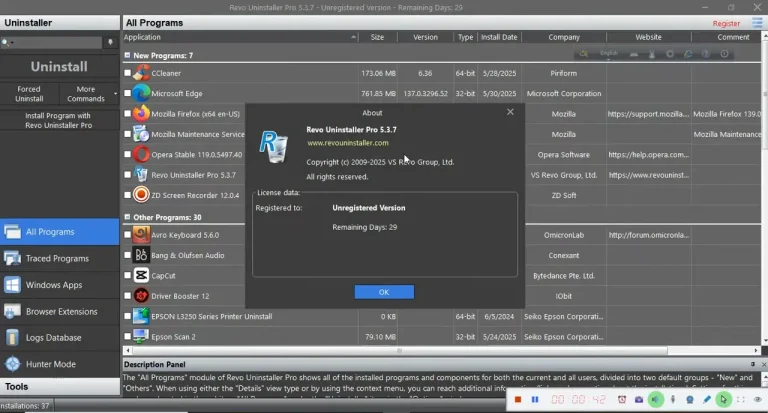Viewport: 768px width, 413px height.
Task: Open the hamburger menu beside Register
Action: (757, 23)
